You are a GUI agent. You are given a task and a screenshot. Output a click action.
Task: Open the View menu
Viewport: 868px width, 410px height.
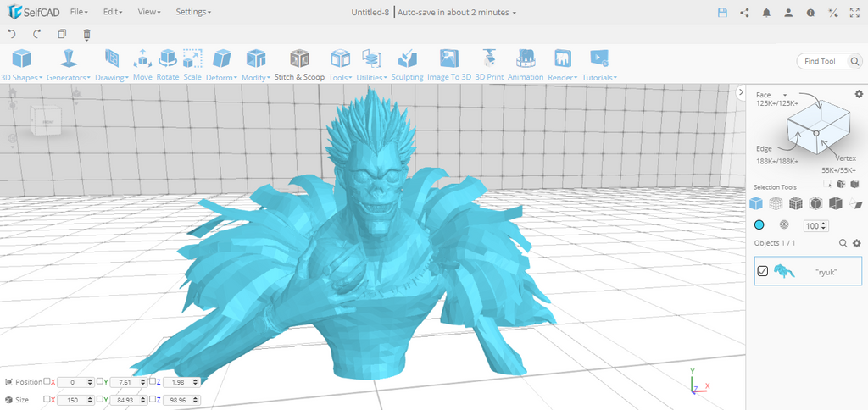[149, 12]
